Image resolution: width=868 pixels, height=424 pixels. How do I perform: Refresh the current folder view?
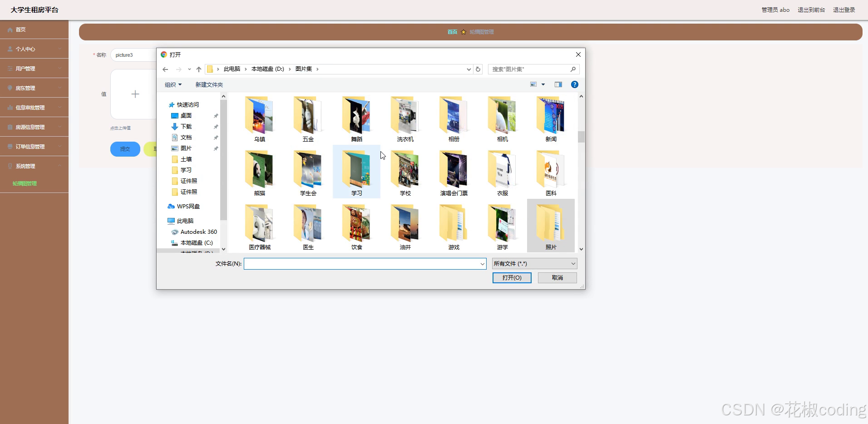(478, 69)
